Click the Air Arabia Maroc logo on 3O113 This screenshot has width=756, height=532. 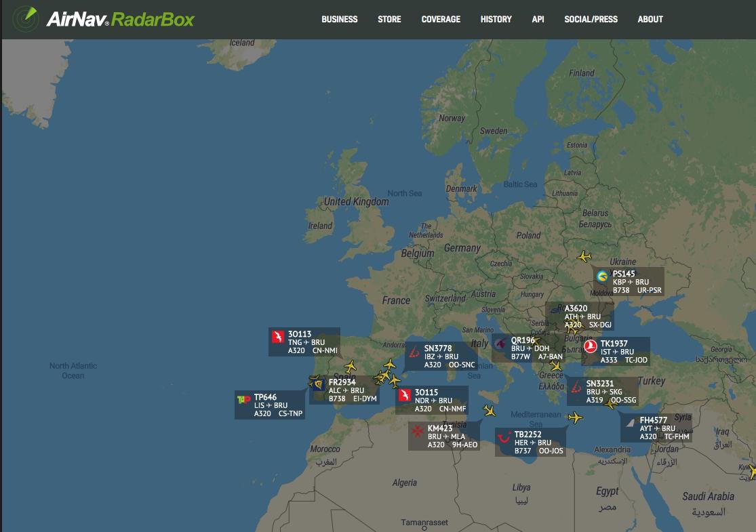(x=278, y=336)
